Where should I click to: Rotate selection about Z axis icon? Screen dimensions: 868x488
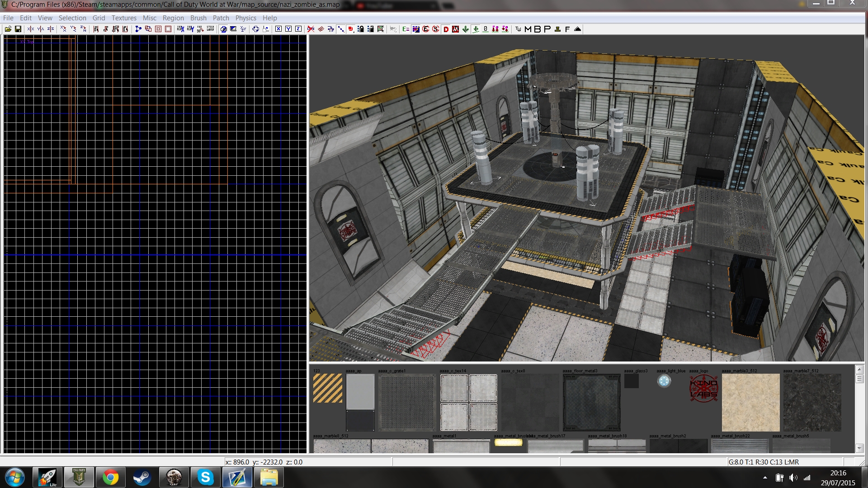pos(83,29)
